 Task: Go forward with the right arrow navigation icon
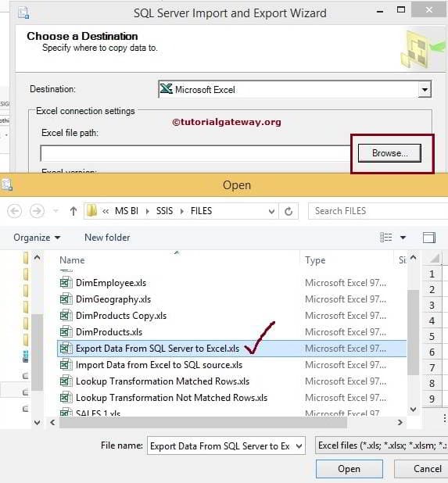point(37,211)
